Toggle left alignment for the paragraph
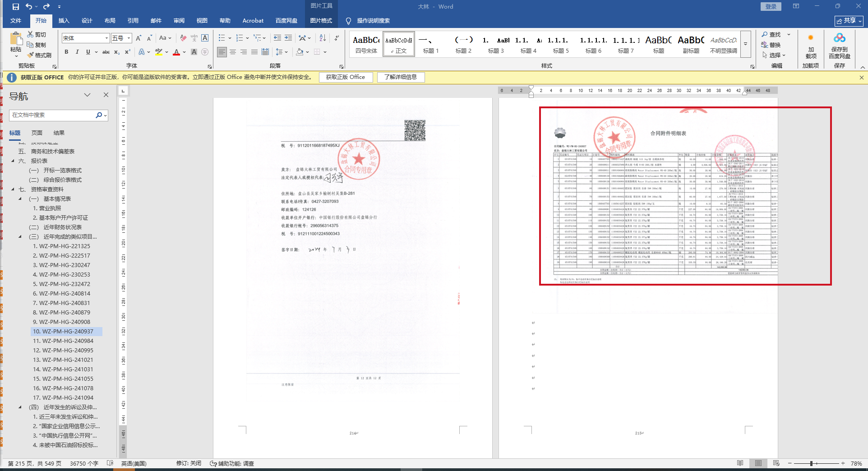This screenshot has height=471, width=868. (x=222, y=52)
